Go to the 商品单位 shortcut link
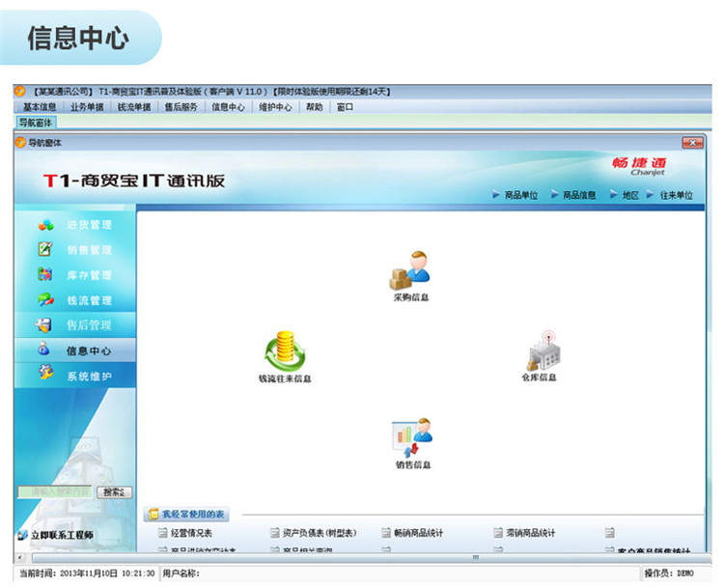 (521, 195)
